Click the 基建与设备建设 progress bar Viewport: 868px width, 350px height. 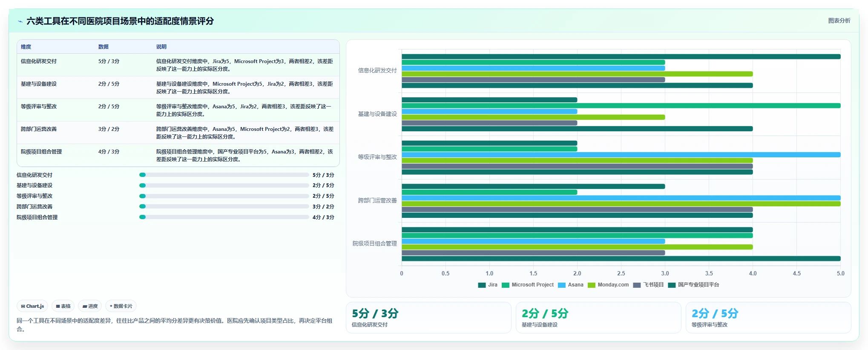[224, 185]
